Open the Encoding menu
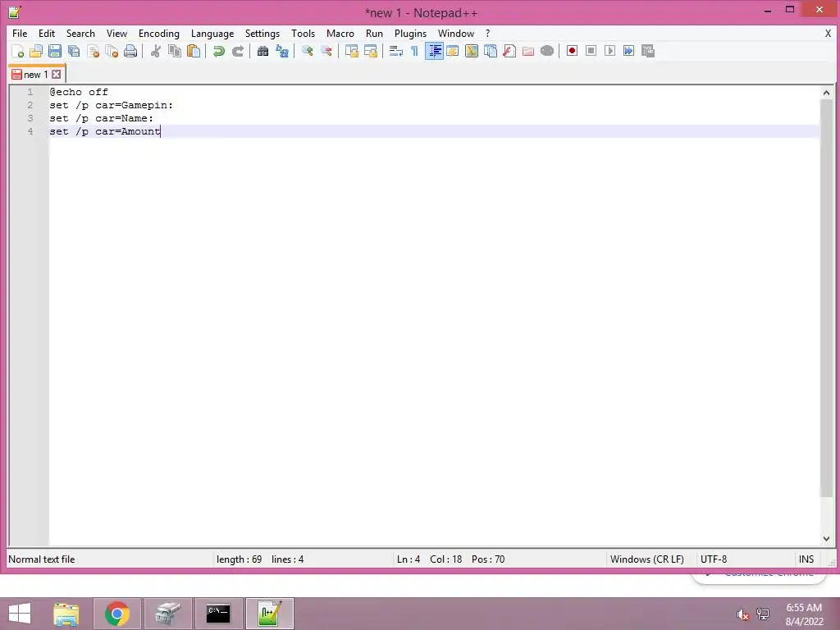Viewport: 840px width, 630px height. [x=159, y=33]
